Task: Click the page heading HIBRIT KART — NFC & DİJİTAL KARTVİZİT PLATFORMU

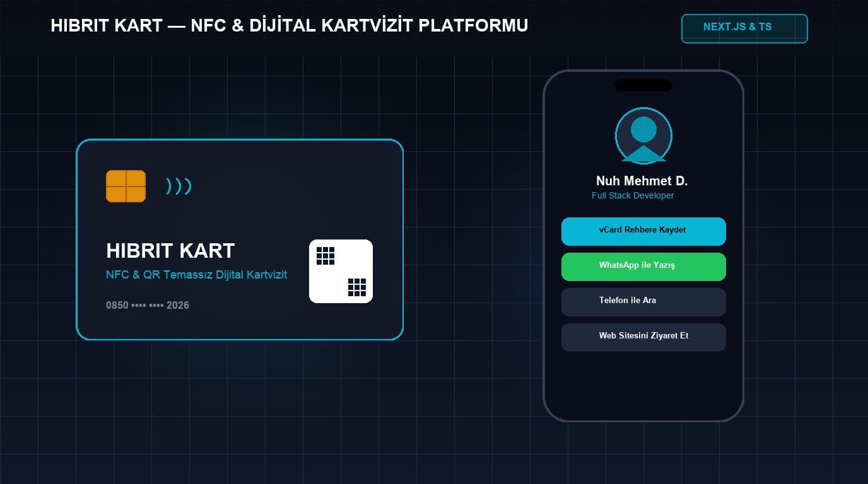Action: point(290,26)
